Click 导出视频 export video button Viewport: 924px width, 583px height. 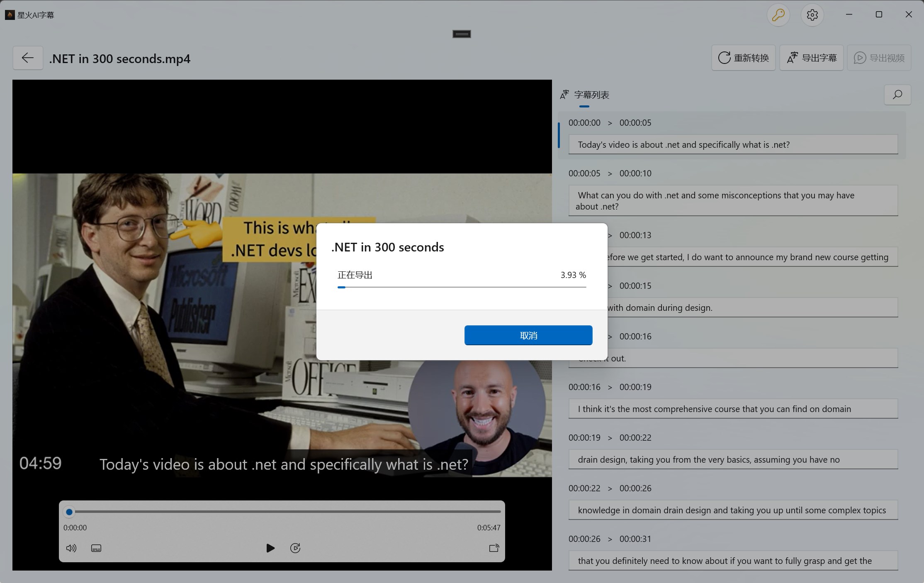(x=879, y=58)
